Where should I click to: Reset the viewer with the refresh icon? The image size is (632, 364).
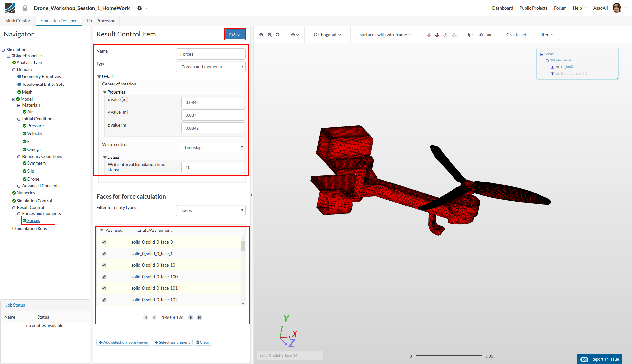(277, 35)
